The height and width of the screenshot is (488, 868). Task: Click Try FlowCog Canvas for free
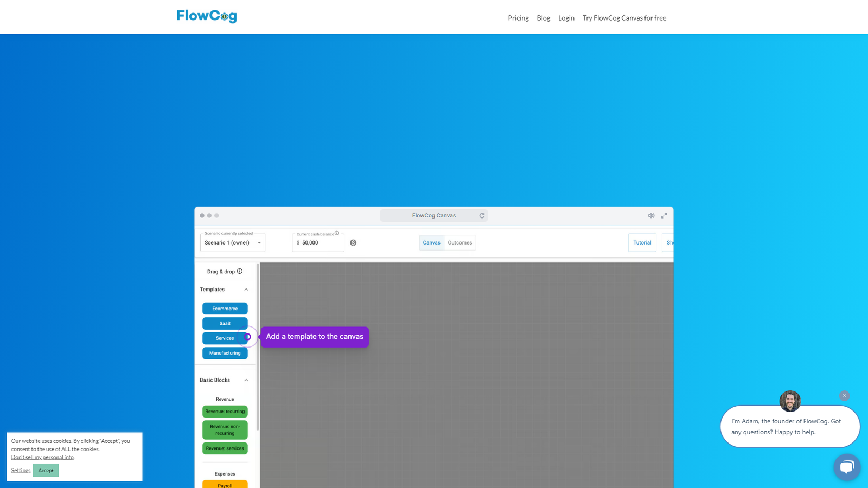pos(624,18)
